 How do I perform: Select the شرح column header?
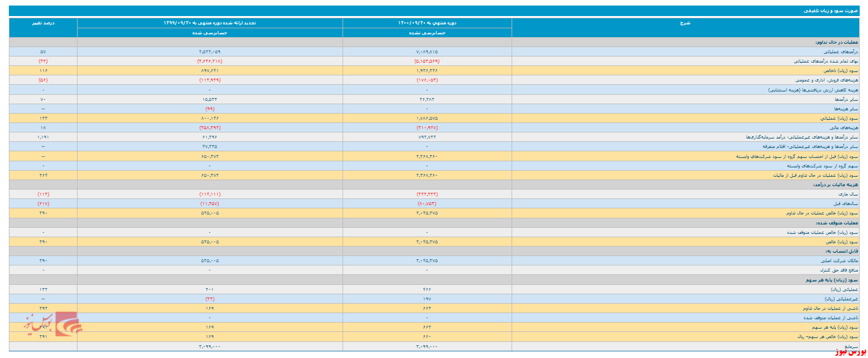(x=685, y=23)
